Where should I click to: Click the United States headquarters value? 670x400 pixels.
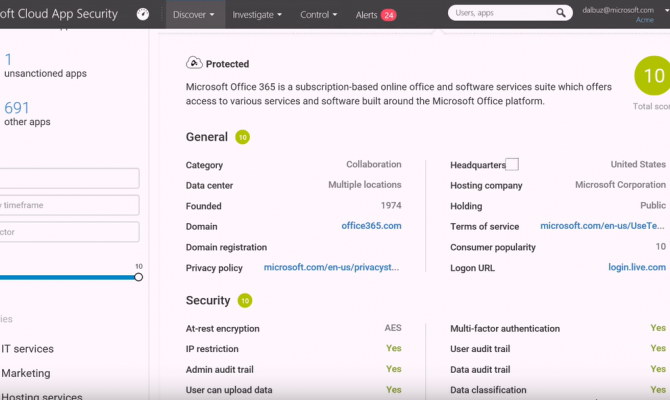638,164
